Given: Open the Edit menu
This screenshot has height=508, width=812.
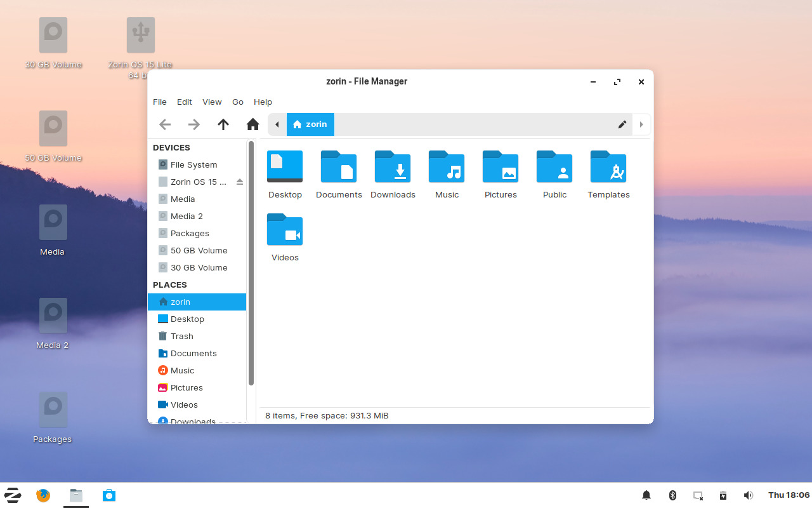Looking at the screenshot, I should [185, 102].
